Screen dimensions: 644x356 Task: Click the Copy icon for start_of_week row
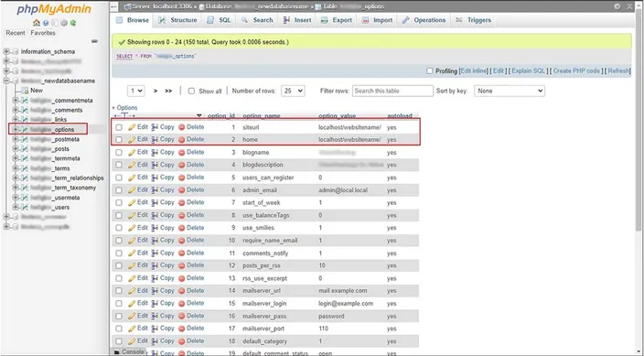(155, 202)
